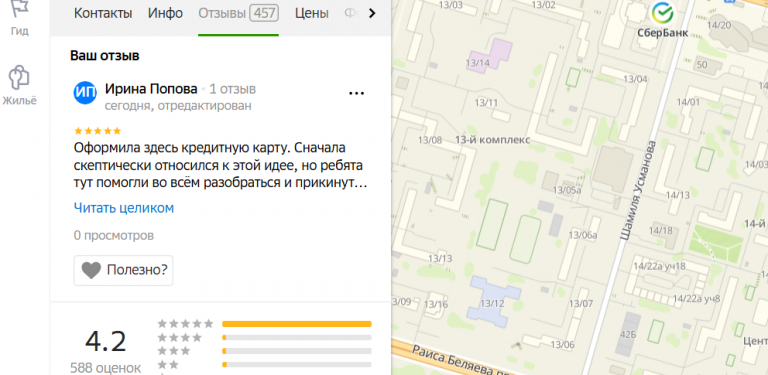Click the five-star rating distribution bar
The image size is (768, 375).
(297, 324)
